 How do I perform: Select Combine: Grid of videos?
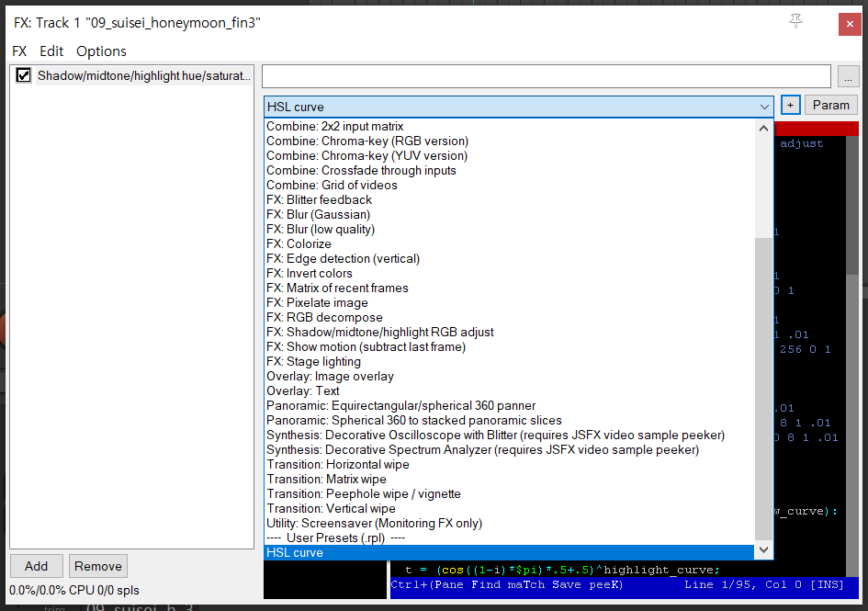click(x=509, y=185)
